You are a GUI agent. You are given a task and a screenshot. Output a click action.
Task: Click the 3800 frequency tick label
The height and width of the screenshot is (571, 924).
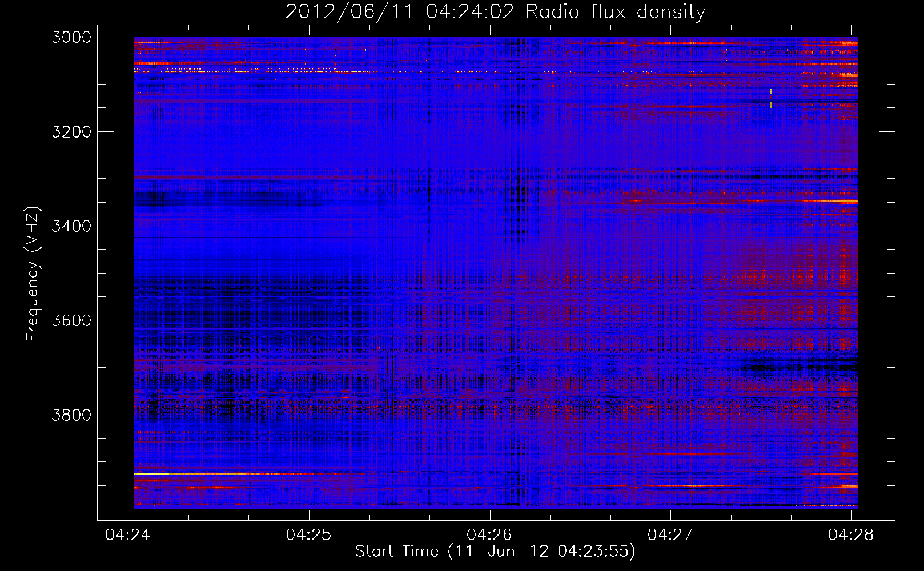(x=71, y=415)
